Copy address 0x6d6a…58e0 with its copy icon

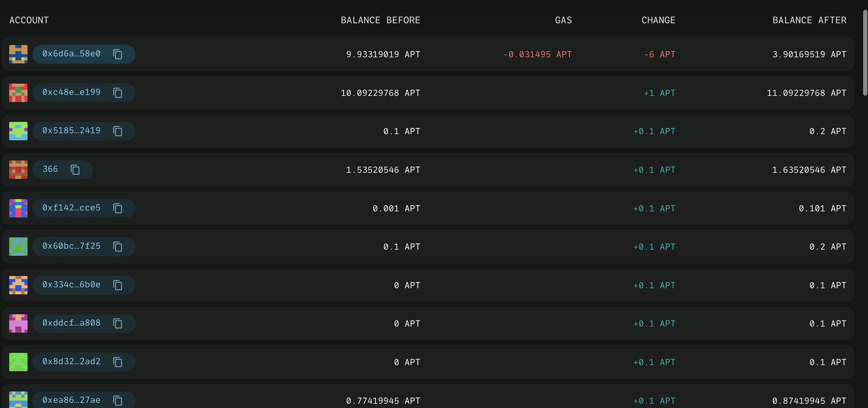[x=118, y=54]
